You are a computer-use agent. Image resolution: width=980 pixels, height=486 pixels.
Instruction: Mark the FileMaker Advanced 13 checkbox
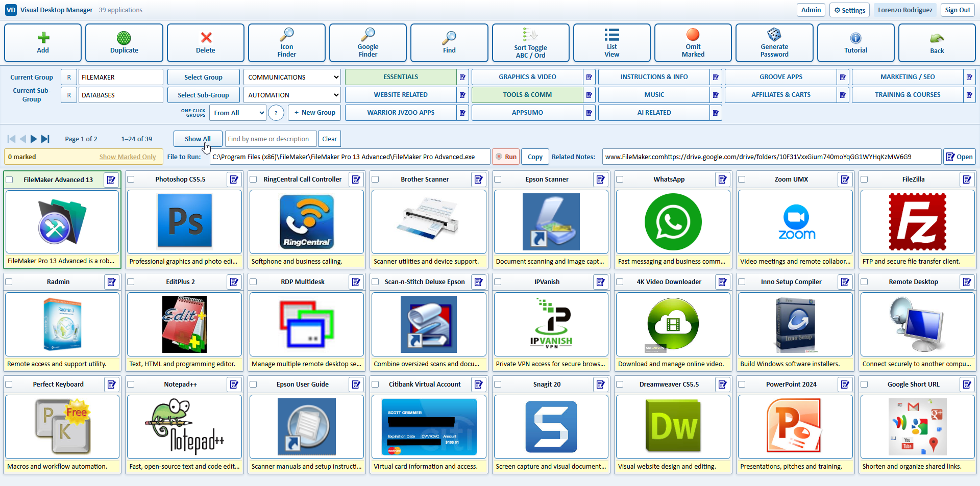point(9,180)
